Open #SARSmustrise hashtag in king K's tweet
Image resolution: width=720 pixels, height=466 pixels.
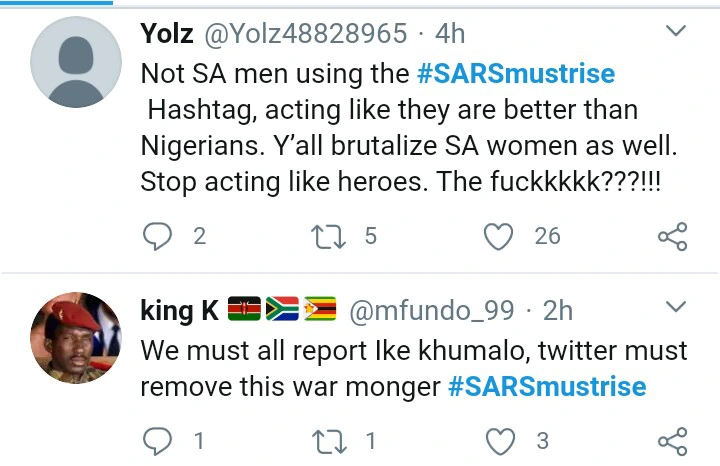pos(547,387)
